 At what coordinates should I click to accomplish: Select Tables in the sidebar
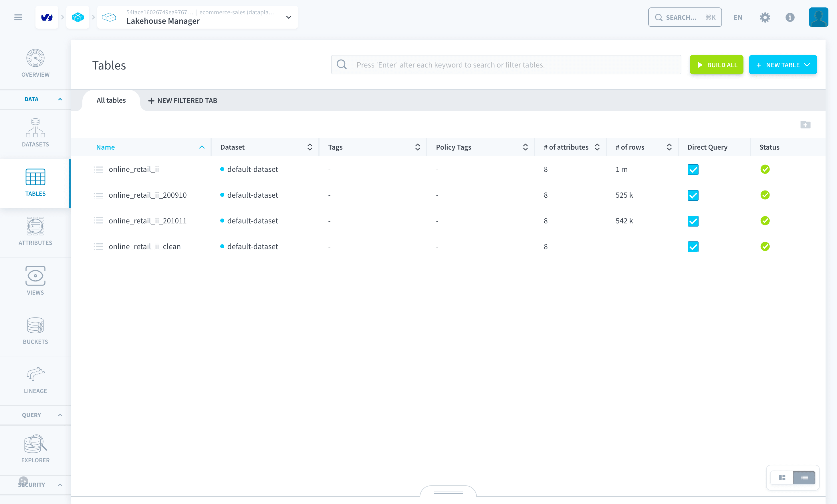pos(35,183)
